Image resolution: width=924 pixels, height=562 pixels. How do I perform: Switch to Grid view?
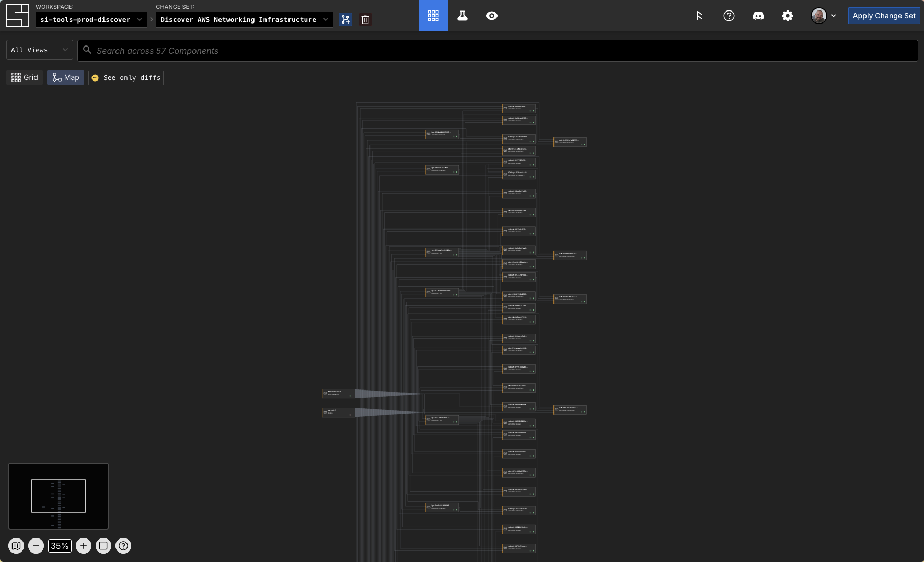[25, 77]
